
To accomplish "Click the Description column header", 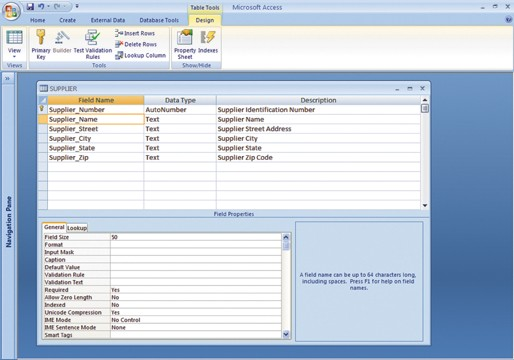I will click(318, 100).
